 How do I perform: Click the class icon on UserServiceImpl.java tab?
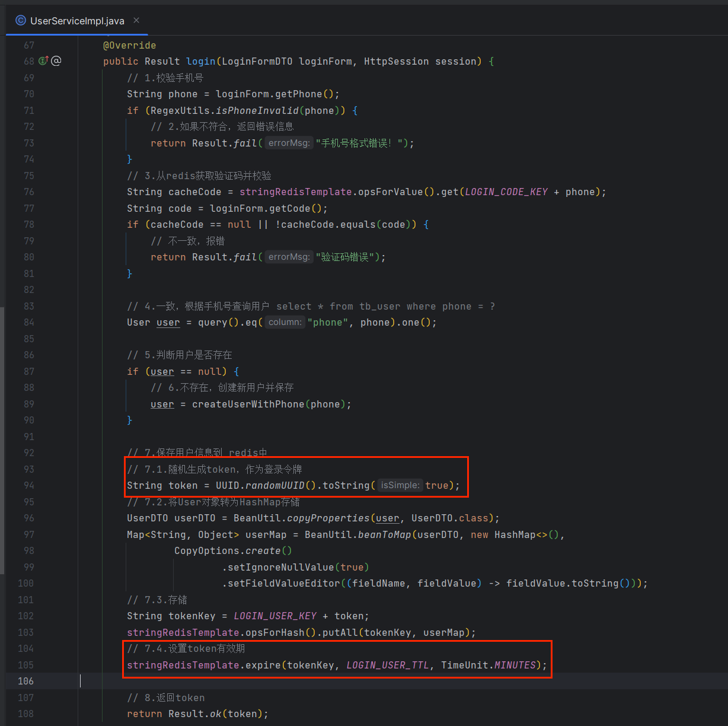click(x=21, y=21)
